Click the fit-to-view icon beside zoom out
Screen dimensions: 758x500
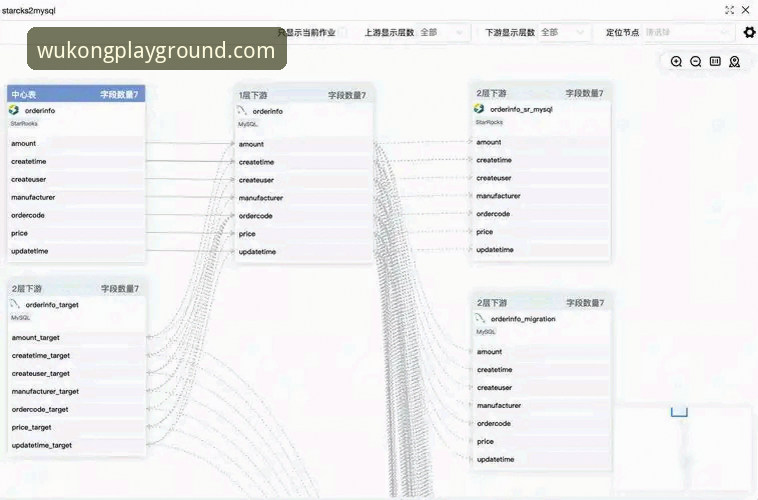pyautogui.click(x=715, y=61)
